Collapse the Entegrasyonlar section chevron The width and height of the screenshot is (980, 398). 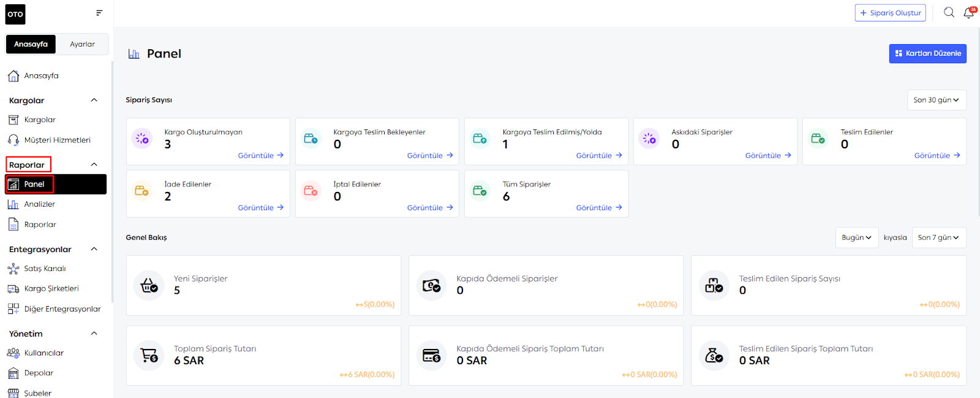click(x=94, y=249)
